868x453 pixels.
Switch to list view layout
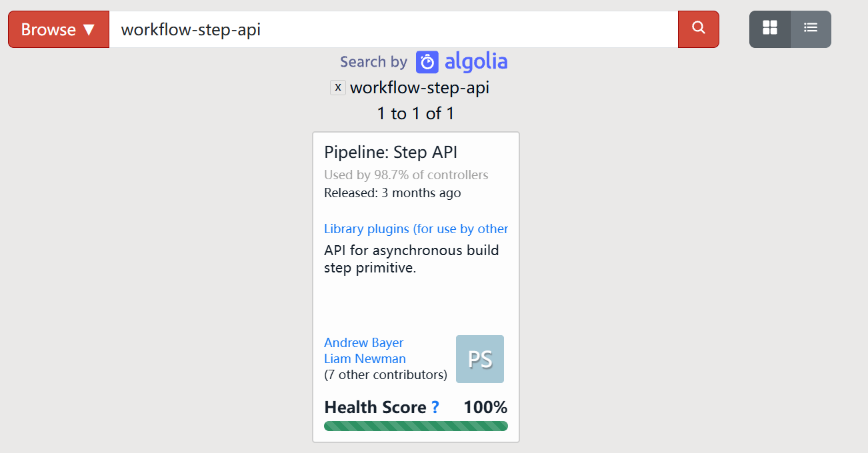tap(811, 29)
